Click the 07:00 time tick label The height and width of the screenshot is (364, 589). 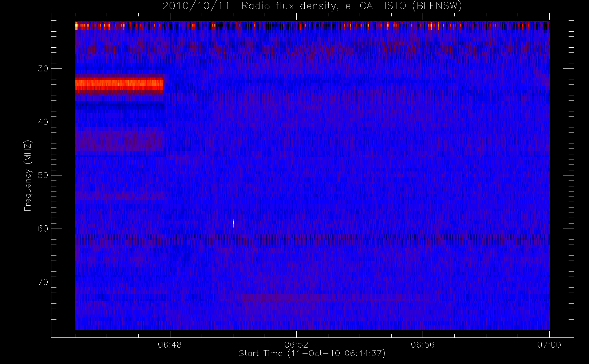point(549,345)
